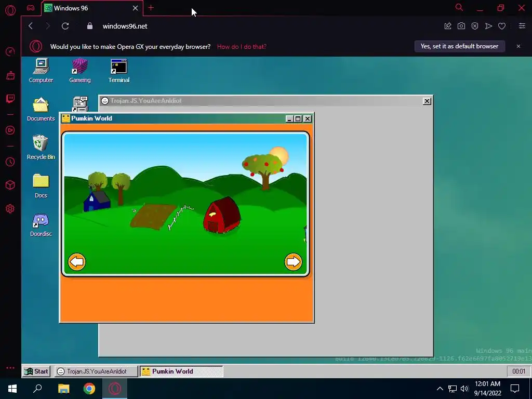Click the browser back arrow

pyautogui.click(x=31, y=26)
